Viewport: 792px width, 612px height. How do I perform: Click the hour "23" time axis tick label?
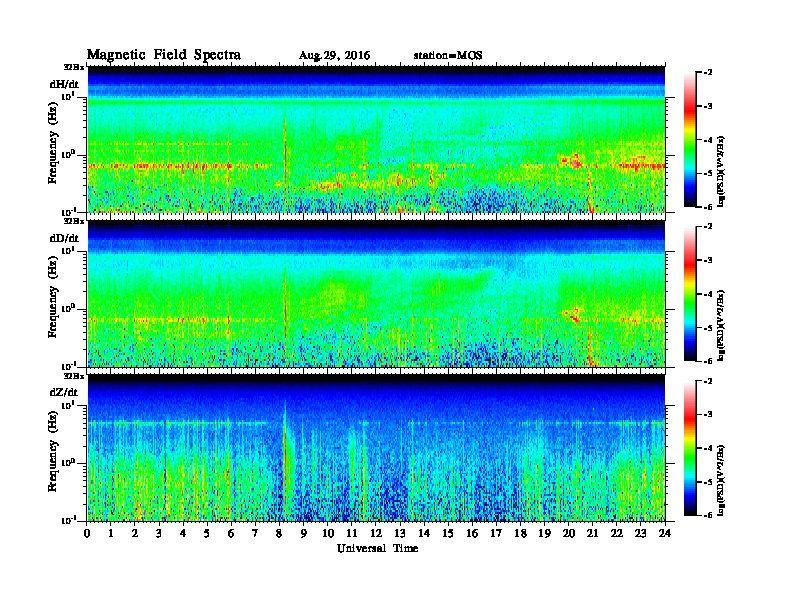pos(641,534)
